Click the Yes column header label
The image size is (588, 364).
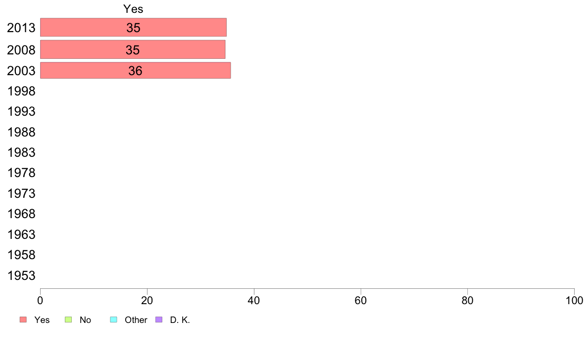[133, 9]
